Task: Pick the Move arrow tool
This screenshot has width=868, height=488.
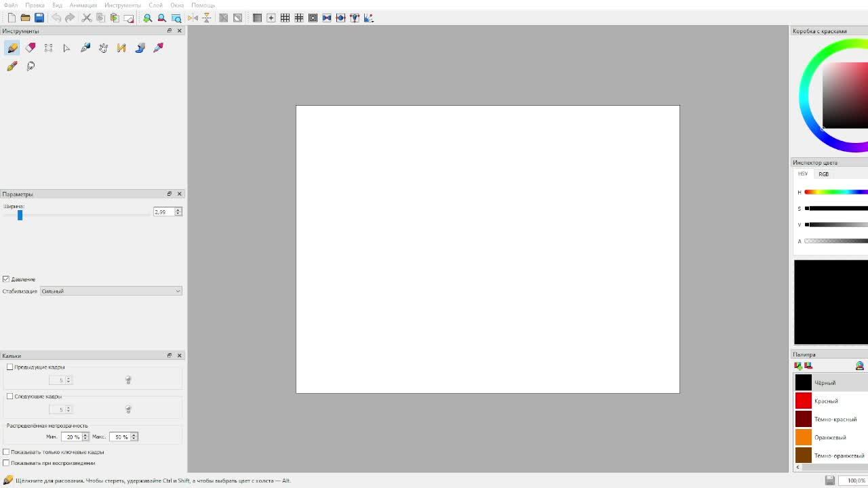Action: [x=66, y=47]
